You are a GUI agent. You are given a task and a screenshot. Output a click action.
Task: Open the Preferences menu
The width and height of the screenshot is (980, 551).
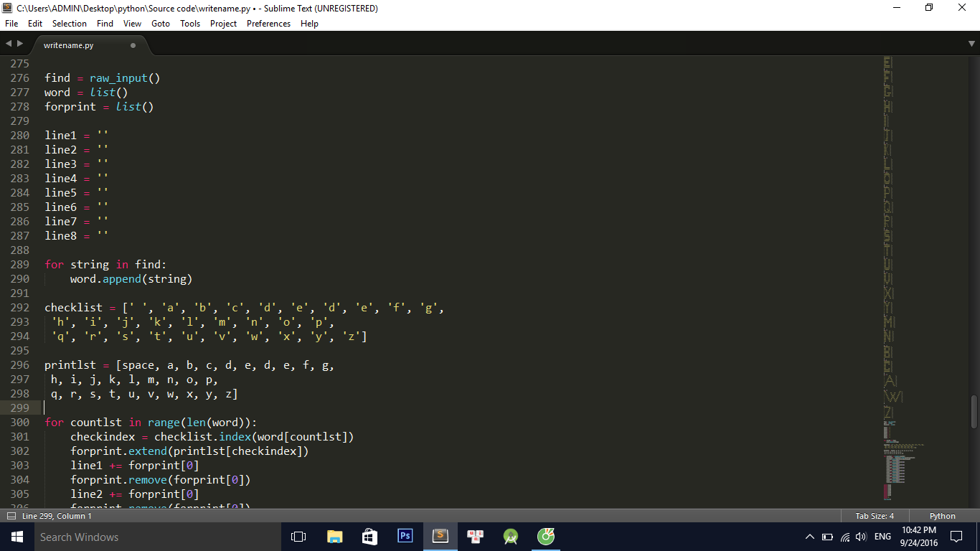coord(268,24)
